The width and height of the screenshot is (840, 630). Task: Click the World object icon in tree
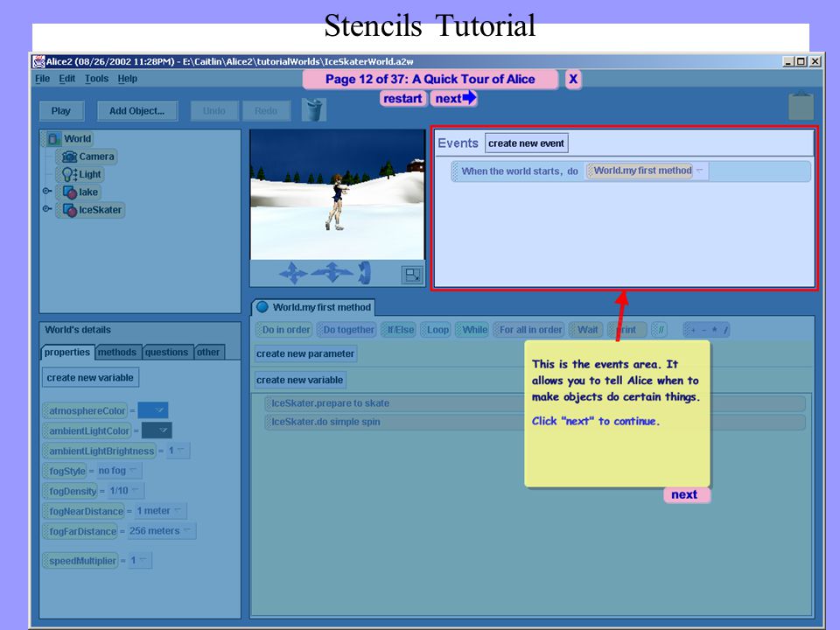pos(54,139)
